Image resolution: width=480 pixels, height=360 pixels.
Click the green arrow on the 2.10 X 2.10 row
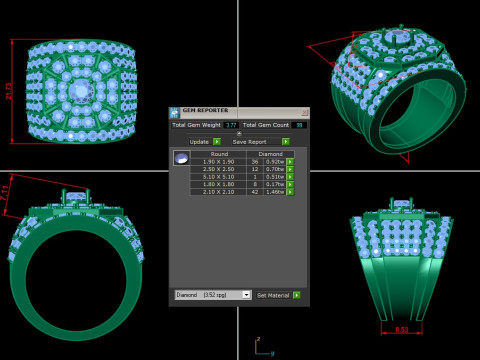point(290,192)
